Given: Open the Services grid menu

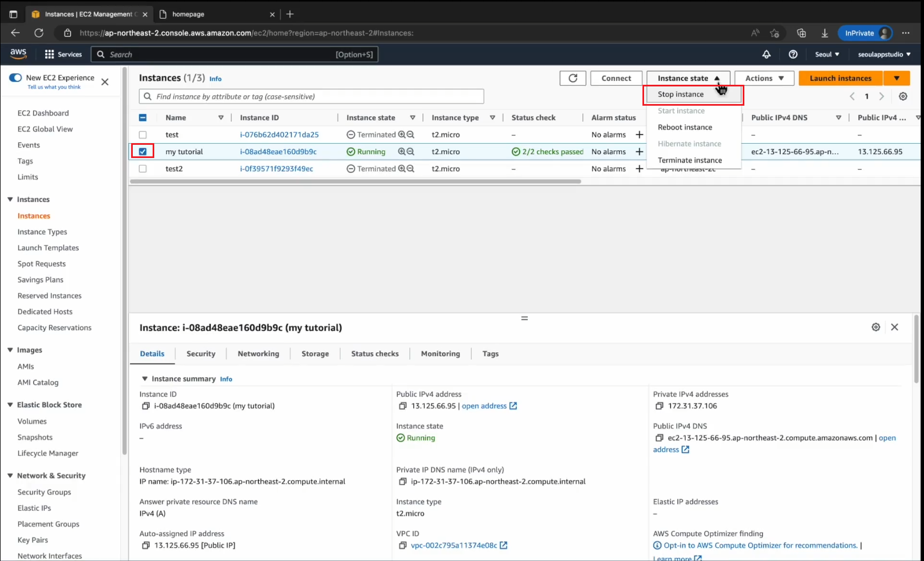Looking at the screenshot, I should [63, 54].
